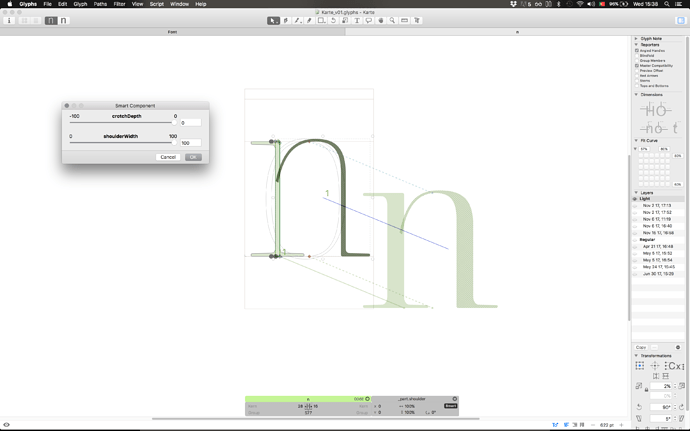Switch to the dark stem view icon

click(x=51, y=21)
